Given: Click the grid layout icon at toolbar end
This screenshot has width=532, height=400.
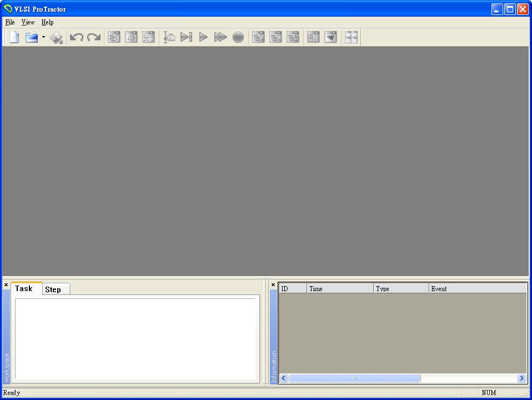Looking at the screenshot, I should click(x=351, y=37).
